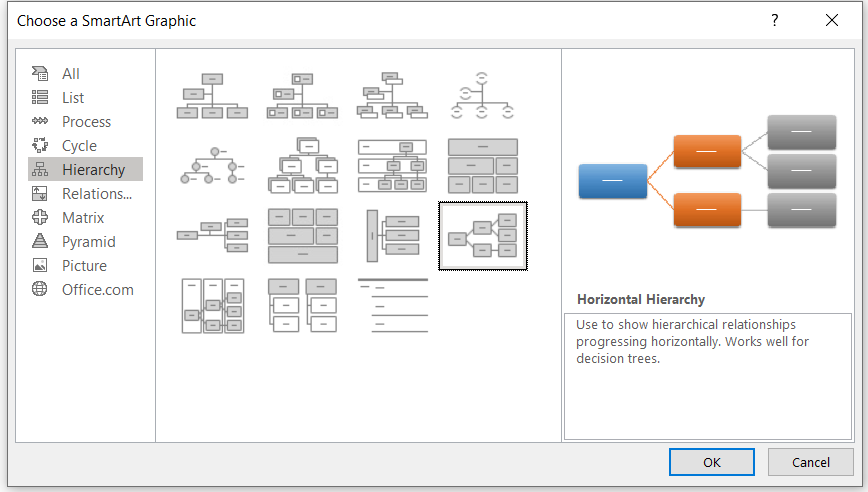Confirm selection with the OK button
This screenshot has height=492, width=868.
coord(712,462)
